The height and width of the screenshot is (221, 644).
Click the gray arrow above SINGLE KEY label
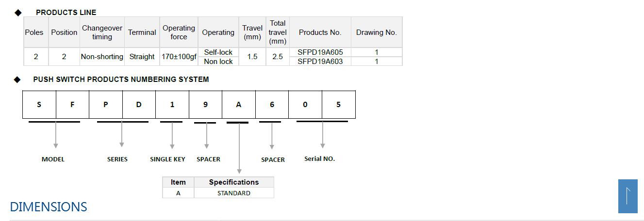point(172,135)
